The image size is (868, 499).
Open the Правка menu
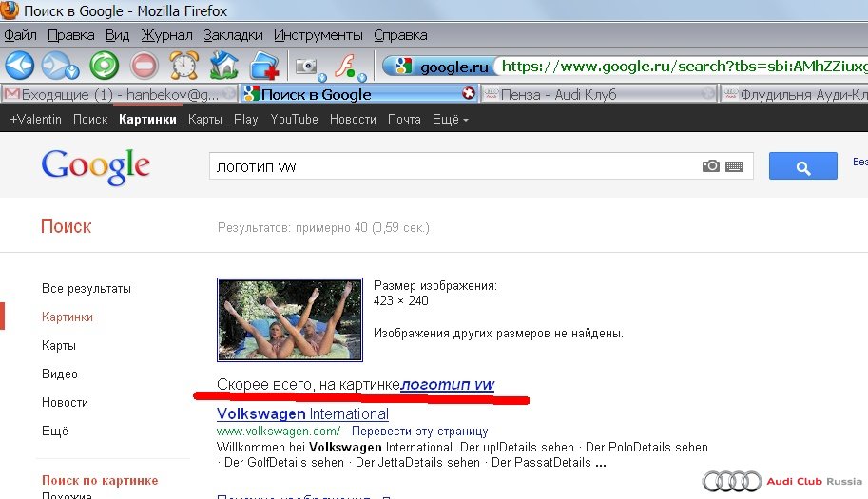tap(71, 35)
